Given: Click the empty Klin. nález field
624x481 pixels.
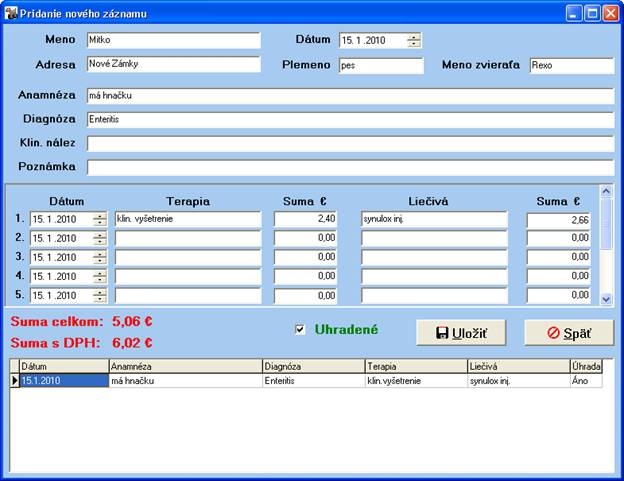Looking at the screenshot, I should (351, 144).
